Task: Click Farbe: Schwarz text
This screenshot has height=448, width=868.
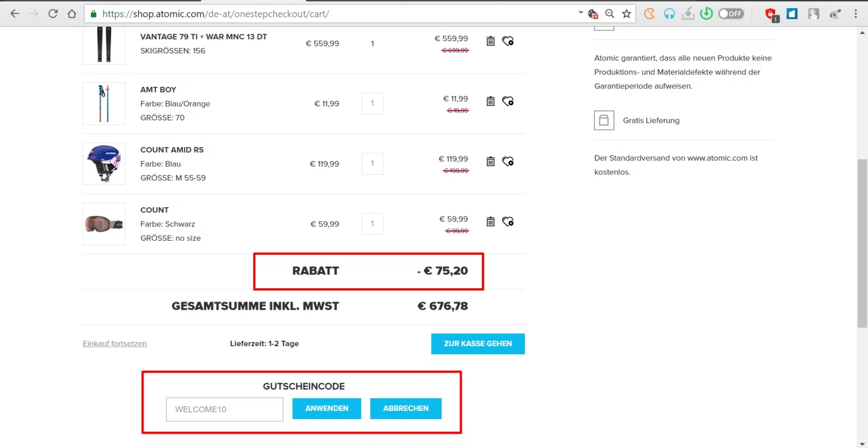Action: tap(168, 224)
